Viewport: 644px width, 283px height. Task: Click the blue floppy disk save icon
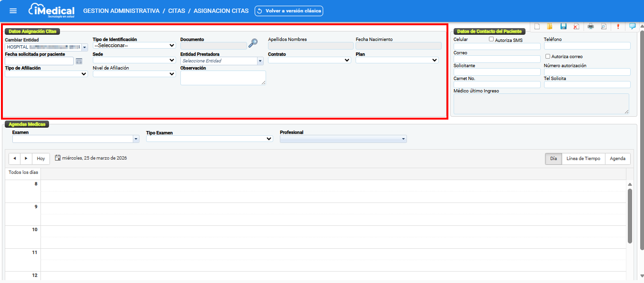tap(564, 27)
